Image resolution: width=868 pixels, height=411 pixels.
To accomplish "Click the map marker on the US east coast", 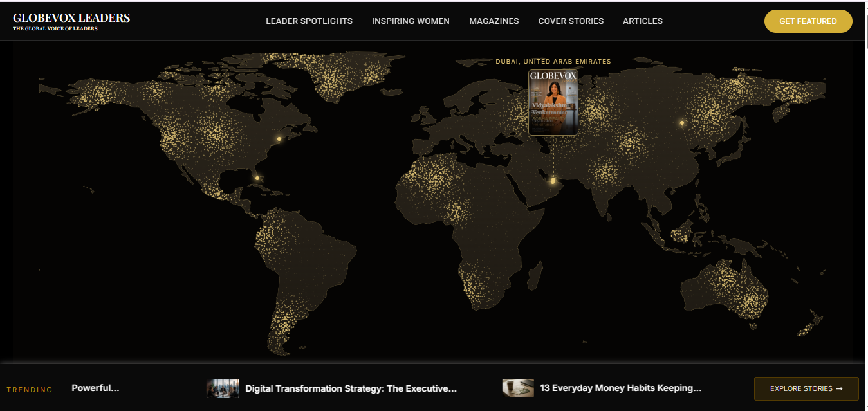I will [279, 139].
